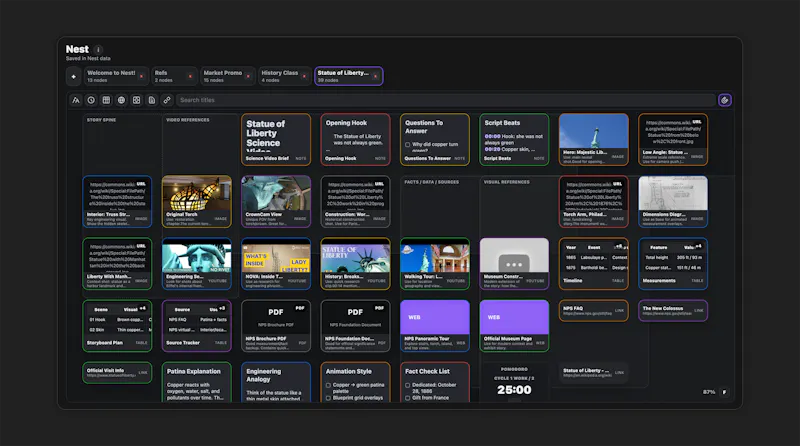Select the Patina Explanation note card

pyautogui.click(x=196, y=382)
